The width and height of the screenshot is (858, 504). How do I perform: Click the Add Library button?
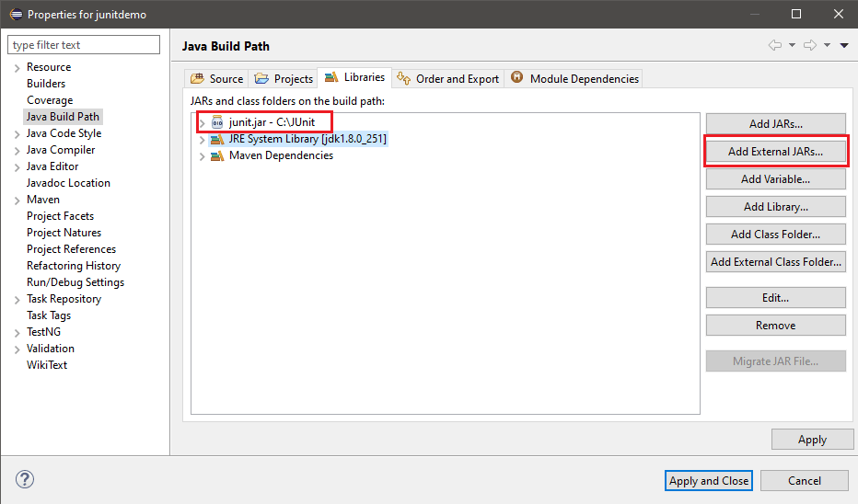coord(775,207)
